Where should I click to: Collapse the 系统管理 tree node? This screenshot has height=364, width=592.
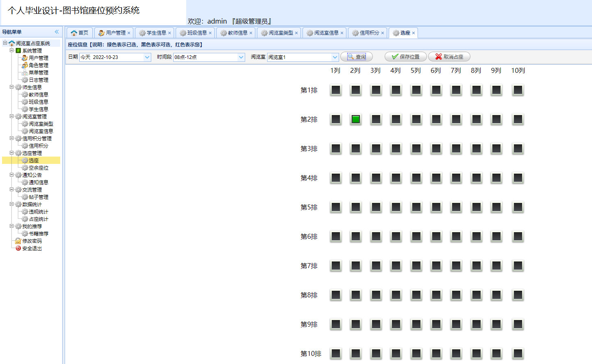12,50
